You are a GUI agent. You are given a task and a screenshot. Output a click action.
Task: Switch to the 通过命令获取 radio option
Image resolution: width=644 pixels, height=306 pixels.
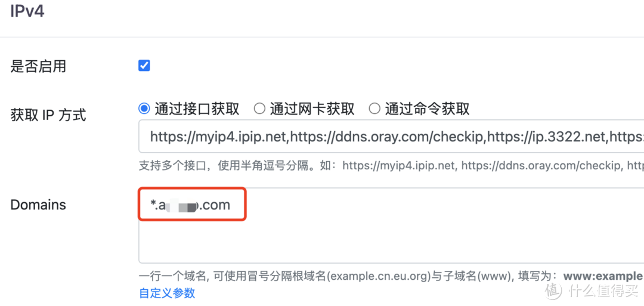(374, 109)
